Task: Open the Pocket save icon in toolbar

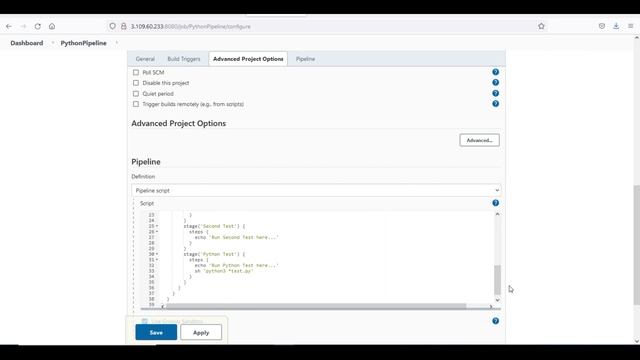Action: click(x=602, y=26)
